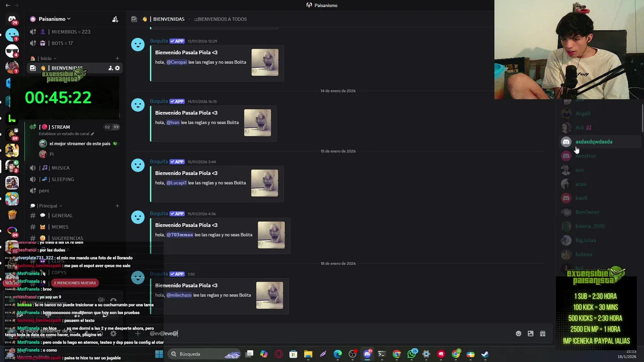Image resolution: width=644 pixels, height=362 pixels.
Task: Select member bianca_2010 in member list
Action: coord(599,226)
